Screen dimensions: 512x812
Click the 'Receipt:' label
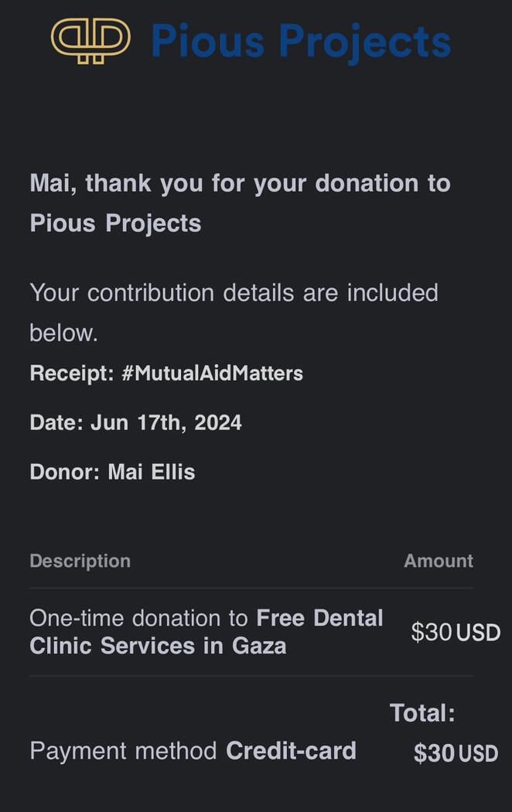[x=72, y=374]
